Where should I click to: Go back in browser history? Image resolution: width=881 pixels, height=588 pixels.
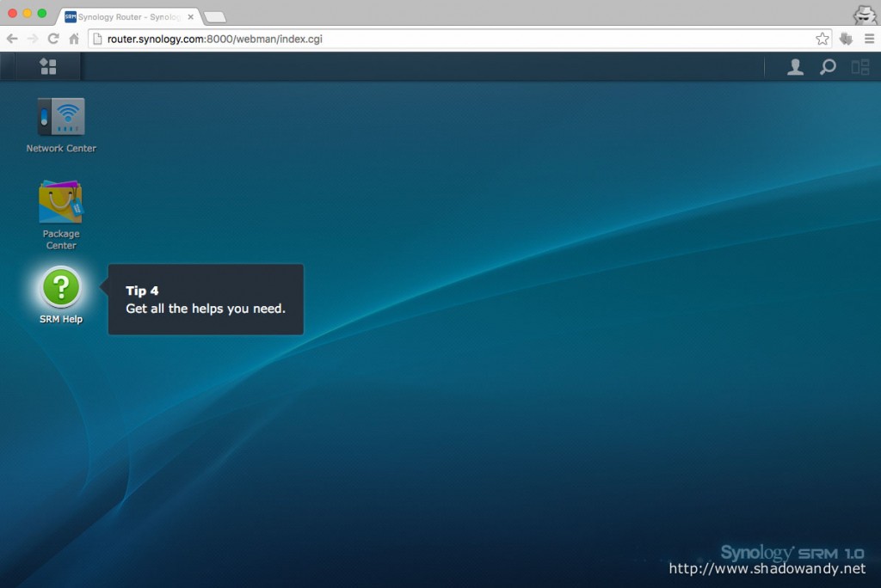(x=12, y=39)
